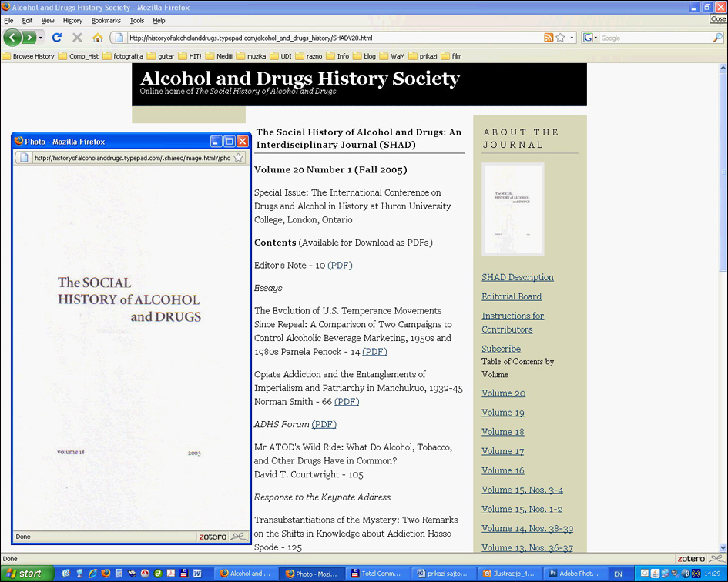This screenshot has width=728, height=582.
Task: Click the search magnifier icon
Action: tap(718, 37)
